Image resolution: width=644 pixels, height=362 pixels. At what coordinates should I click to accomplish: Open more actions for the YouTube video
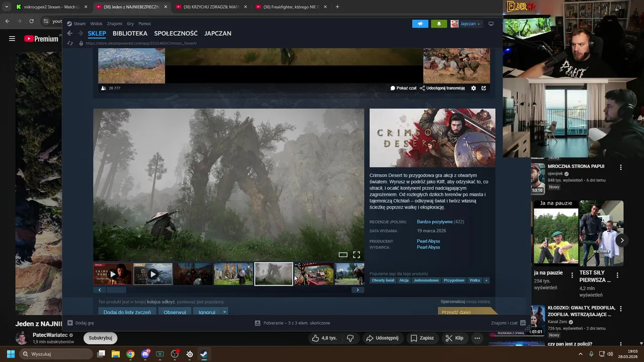coord(477,338)
